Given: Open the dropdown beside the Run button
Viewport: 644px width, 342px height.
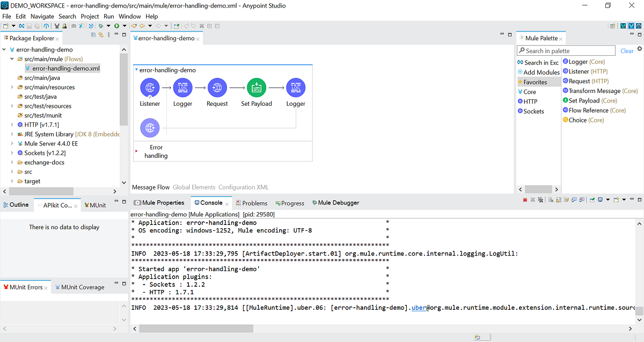Looking at the screenshot, I should pyautogui.click(x=125, y=26).
